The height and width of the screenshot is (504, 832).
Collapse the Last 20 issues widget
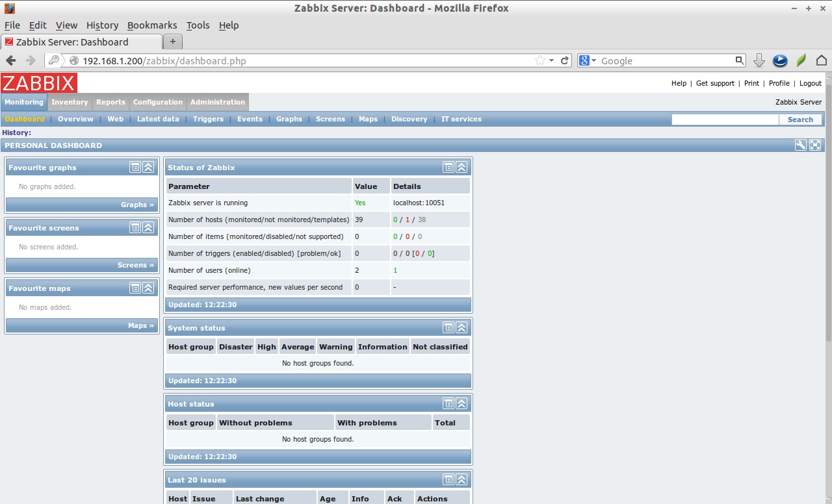point(461,479)
